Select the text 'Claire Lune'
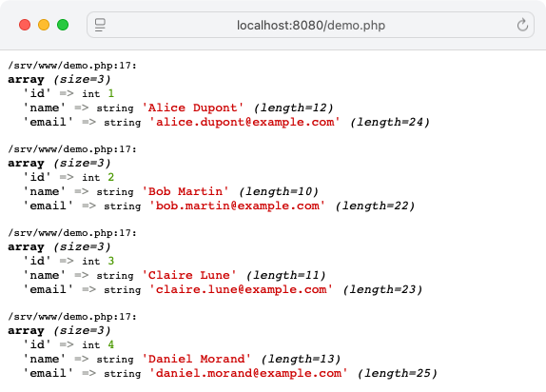This screenshot has width=546, height=392. pyautogui.click(x=189, y=275)
